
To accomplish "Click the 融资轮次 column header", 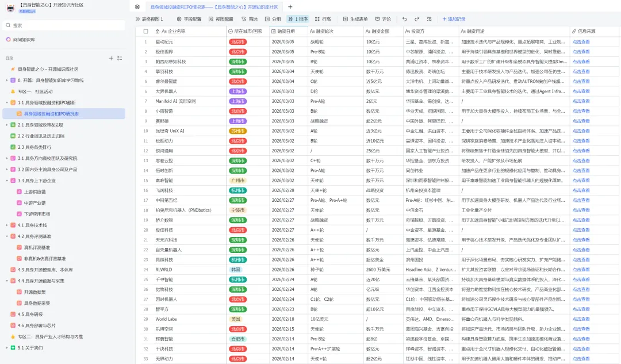I will [x=336, y=31].
